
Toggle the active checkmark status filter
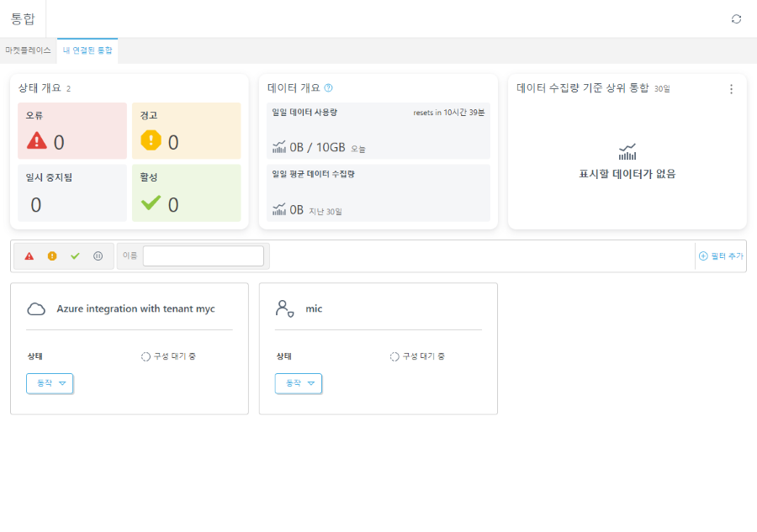point(75,256)
